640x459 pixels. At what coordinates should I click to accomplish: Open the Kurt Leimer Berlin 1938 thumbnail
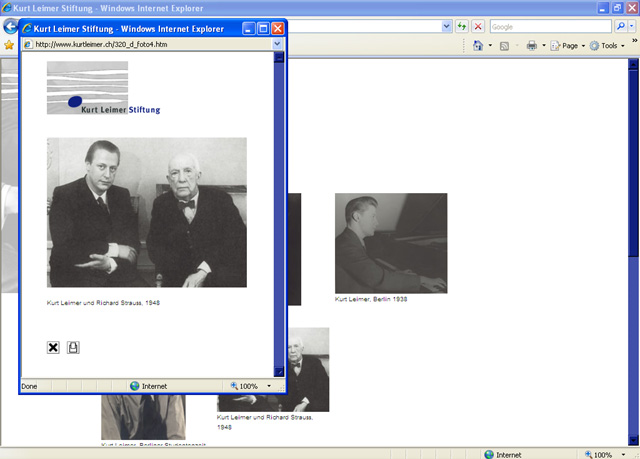click(390, 243)
